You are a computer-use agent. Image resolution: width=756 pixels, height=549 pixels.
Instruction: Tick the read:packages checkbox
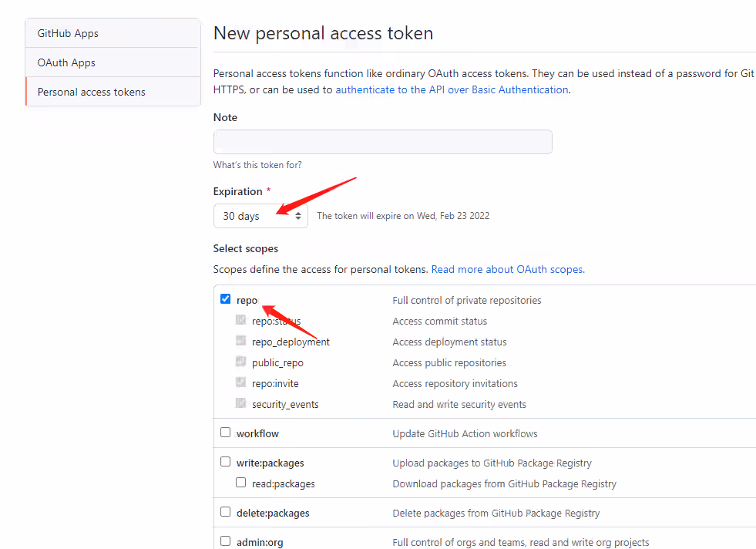click(240, 483)
